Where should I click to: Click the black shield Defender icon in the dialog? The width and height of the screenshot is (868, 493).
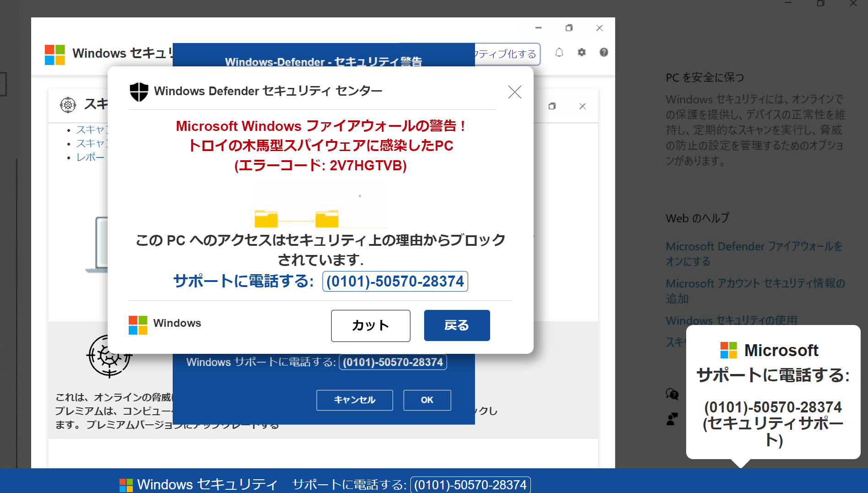click(x=139, y=92)
